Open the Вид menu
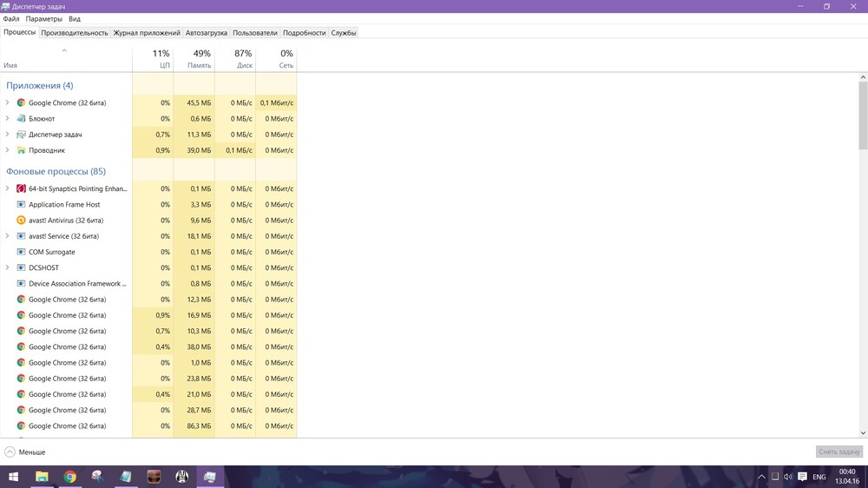This screenshot has height=488, width=868. coord(75,19)
